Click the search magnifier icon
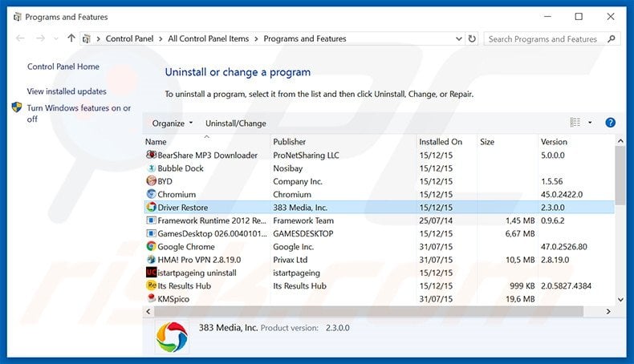The image size is (634, 364). (612, 38)
